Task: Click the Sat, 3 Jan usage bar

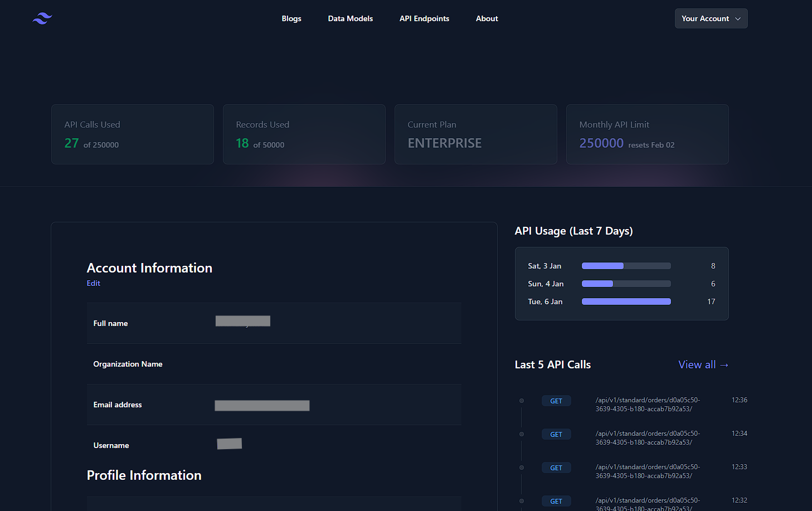Action: [x=626, y=266]
